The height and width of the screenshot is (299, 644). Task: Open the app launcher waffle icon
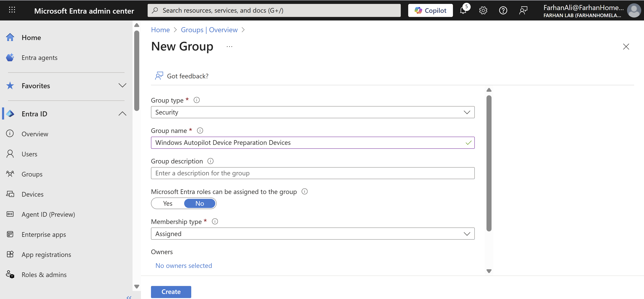click(12, 10)
